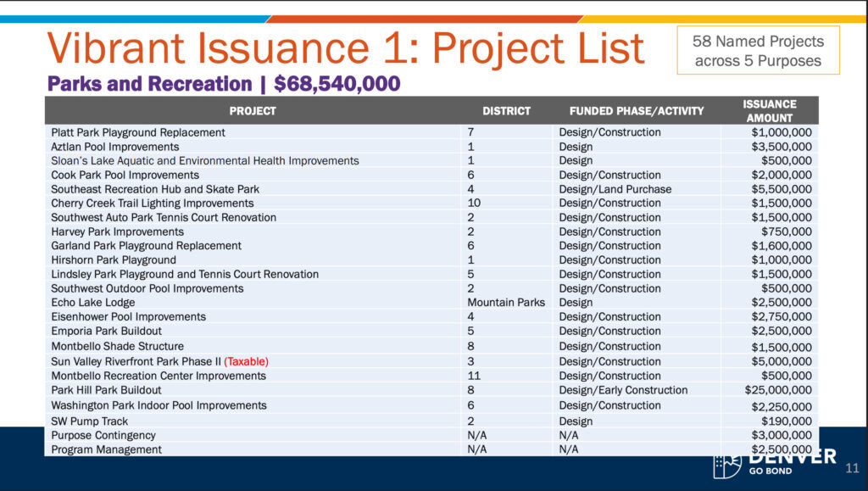
Task: Click the FUNDED PHASE/ACTIVITY header
Action: [637, 110]
